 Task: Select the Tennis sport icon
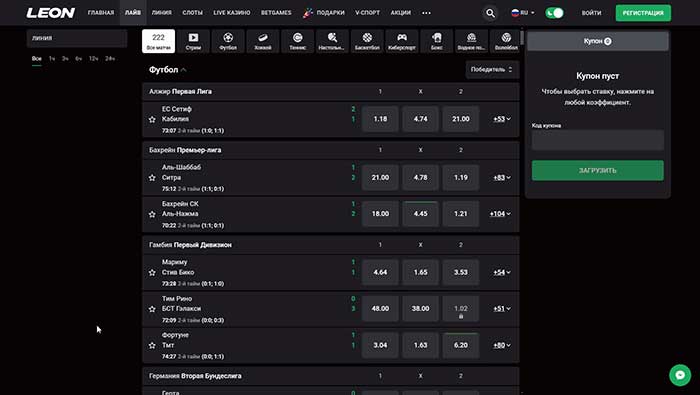pyautogui.click(x=298, y=41)
